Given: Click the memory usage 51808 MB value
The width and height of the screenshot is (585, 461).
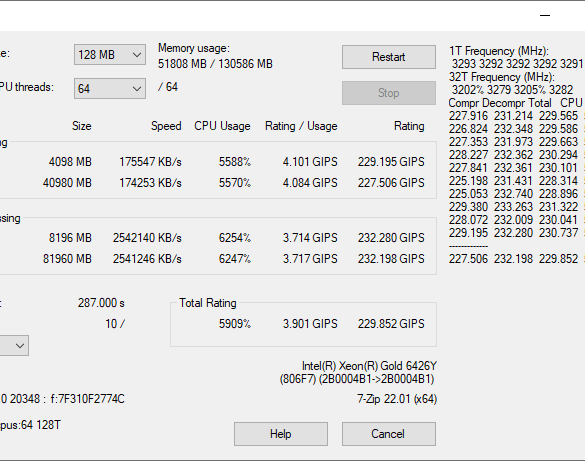Looking at the screenshot, I should [182, 64].
